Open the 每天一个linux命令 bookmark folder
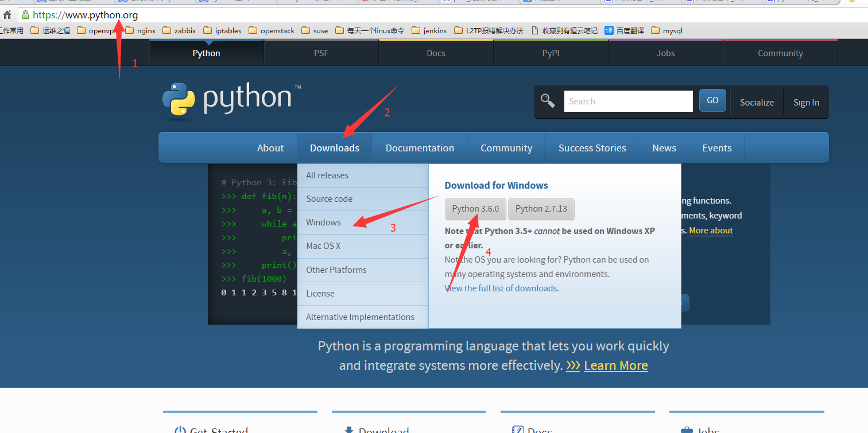Screen dimensions: 868x433 370,31
